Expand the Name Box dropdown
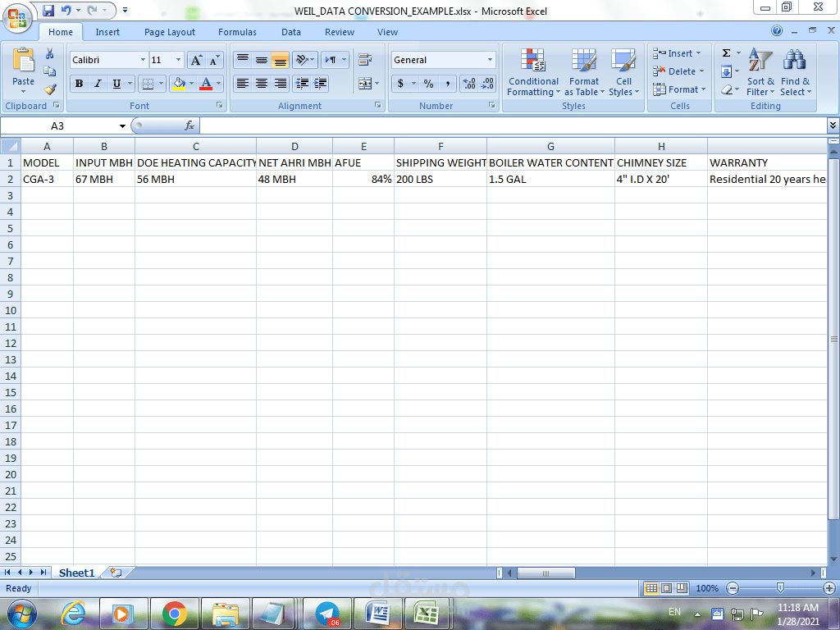 122,126
